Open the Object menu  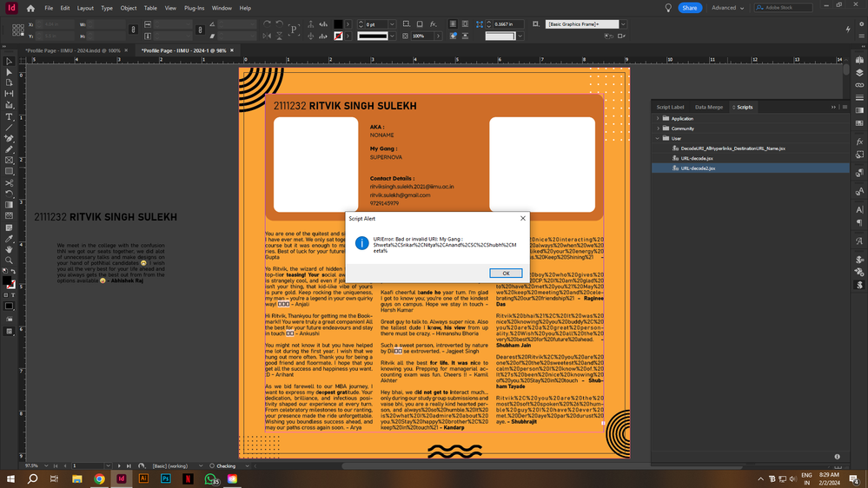[x=129, y=9]
